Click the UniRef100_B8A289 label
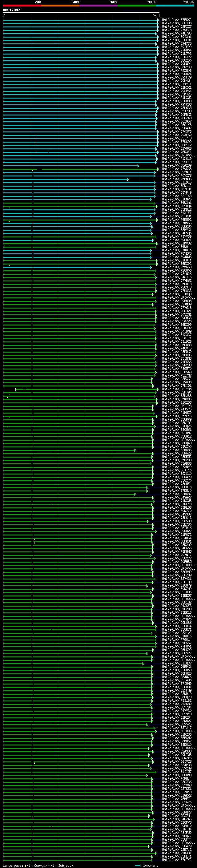197x868 pixels. [177, 165]
